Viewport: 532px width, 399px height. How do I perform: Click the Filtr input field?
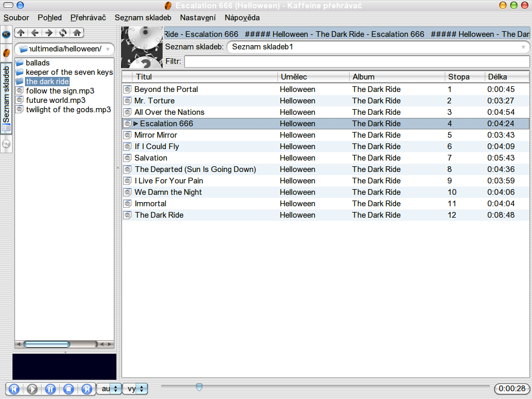pyautogui.click(x=357, y=61)
